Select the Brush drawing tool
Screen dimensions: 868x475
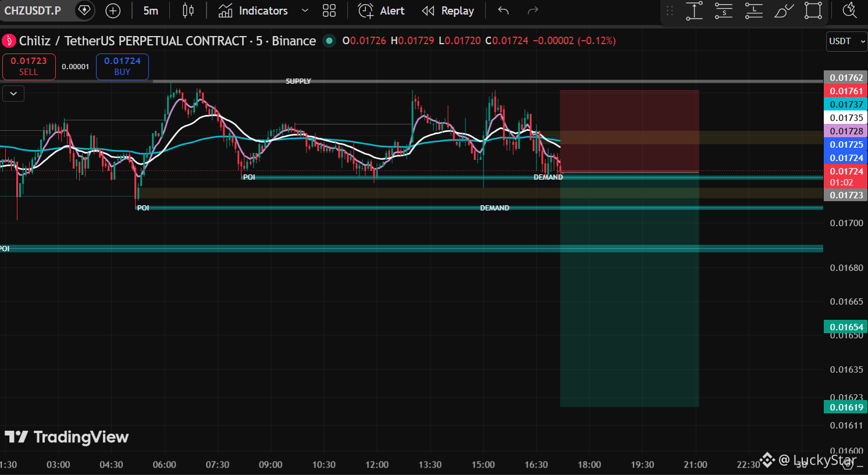(x=784, y=10)
